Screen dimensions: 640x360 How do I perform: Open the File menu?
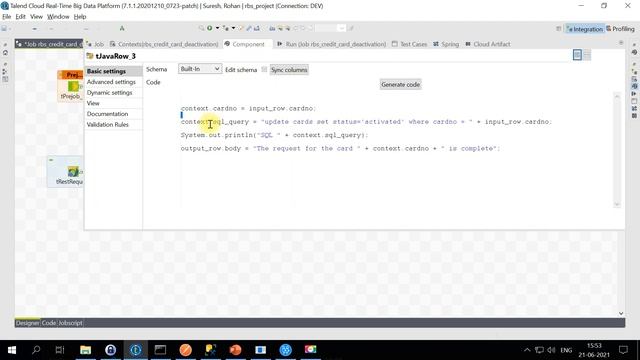pyautogui.click(x=7, y=17)
